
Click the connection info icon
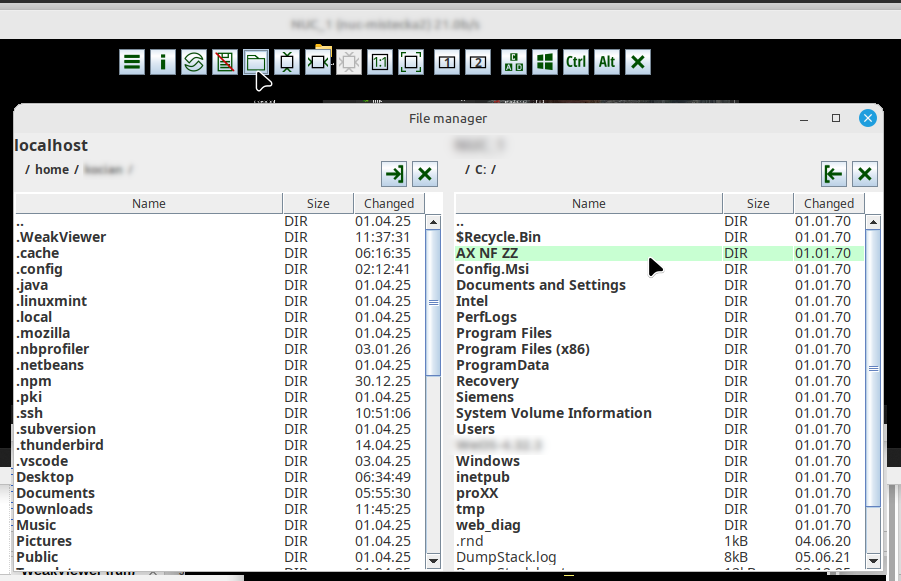point(162,62)
